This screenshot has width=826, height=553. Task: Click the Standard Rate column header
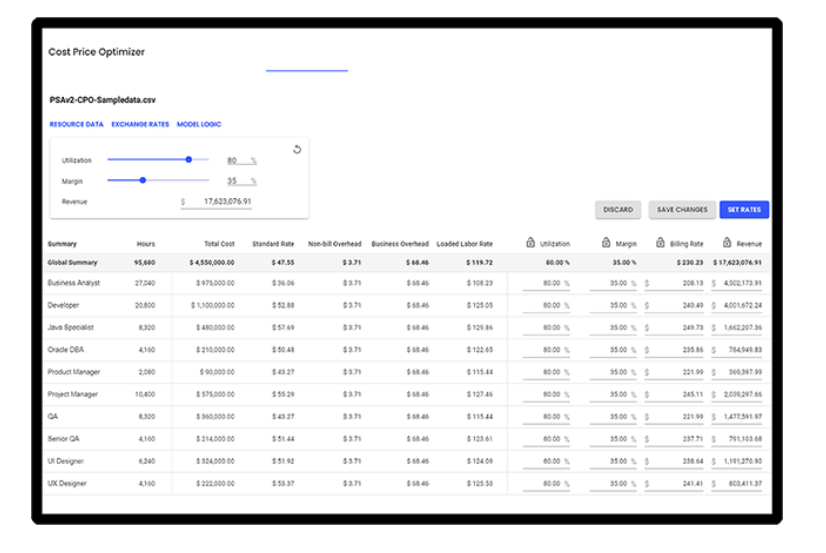(x=273, y=244)
